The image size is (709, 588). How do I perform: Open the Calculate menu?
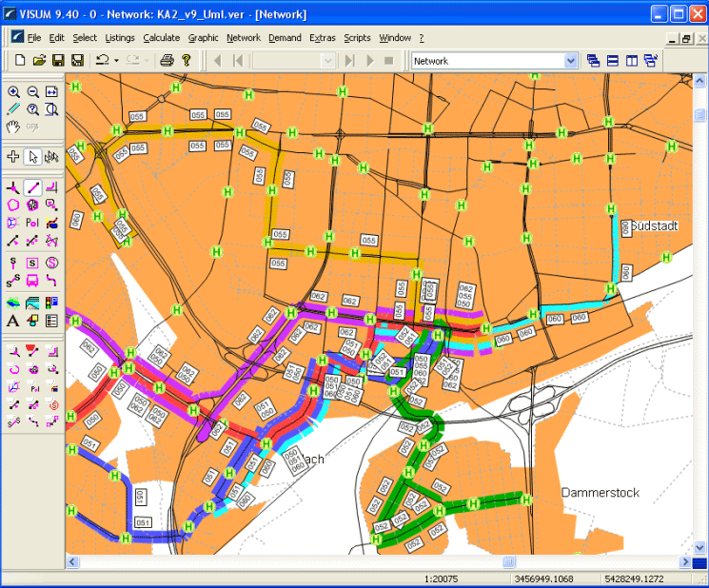point(162,38)
